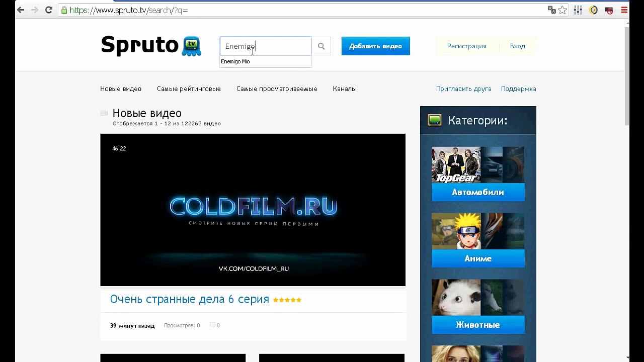Click the 'Просмотров: 0' view count

[182, 326]
